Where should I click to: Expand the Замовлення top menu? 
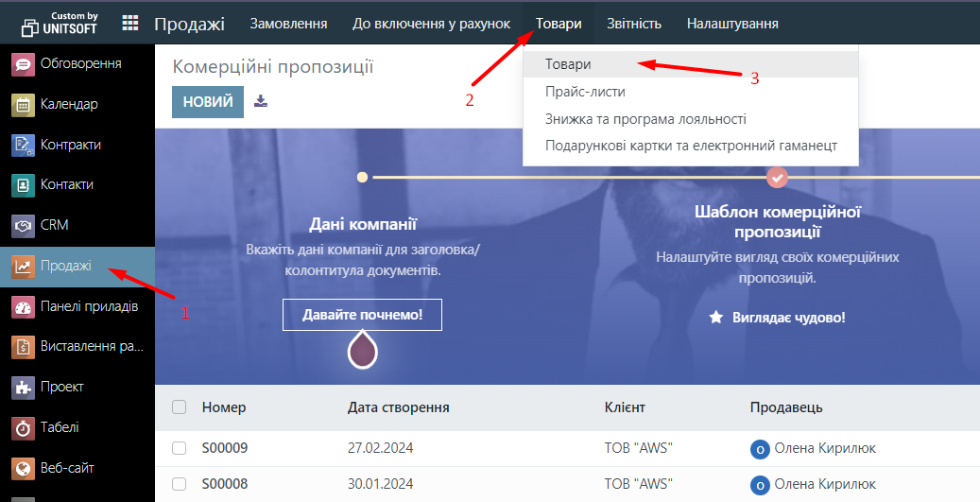288,24
